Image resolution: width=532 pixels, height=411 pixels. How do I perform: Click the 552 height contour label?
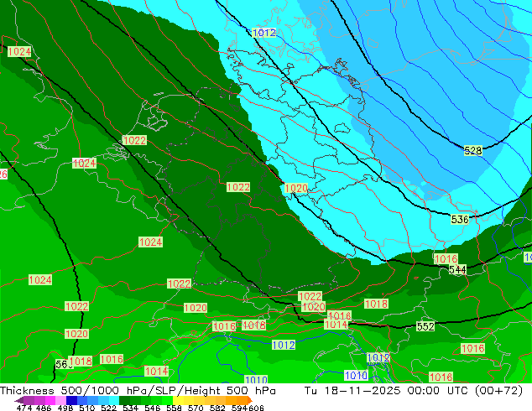pos(425,326)
